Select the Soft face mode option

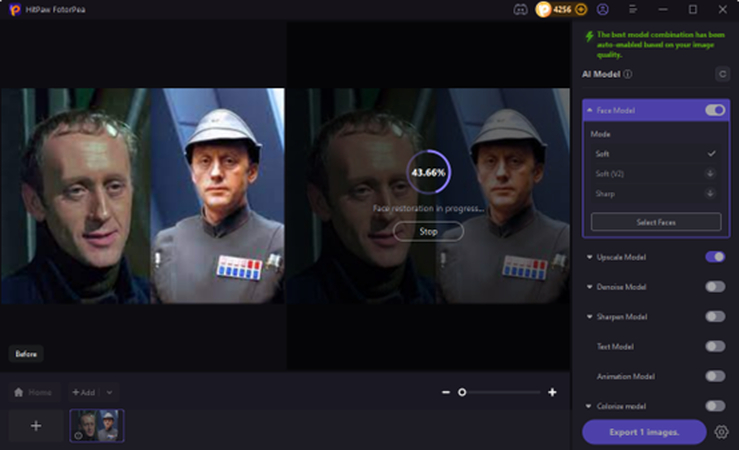[x=655, y=154]
